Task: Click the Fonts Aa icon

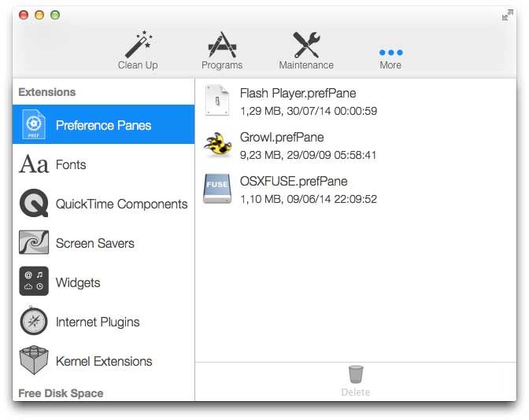Action: pos(34,164)
